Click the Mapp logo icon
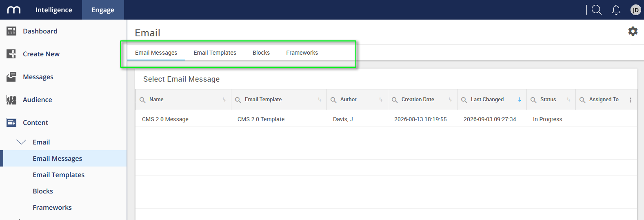The image size is (644, 220). pos(14,10)
